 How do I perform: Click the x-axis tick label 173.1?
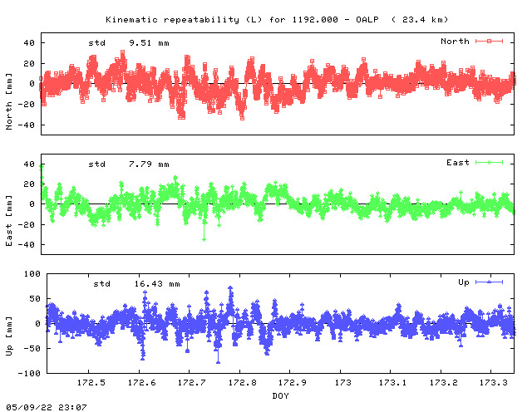[x=392, y=382]
